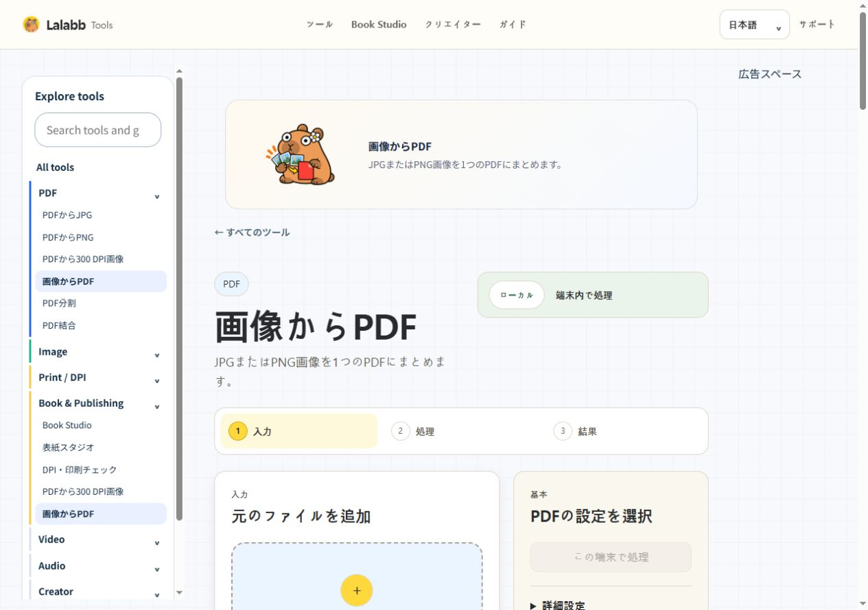Open the サポート link
This screenshot has width=868, height=610.
(x=817, y=25)
